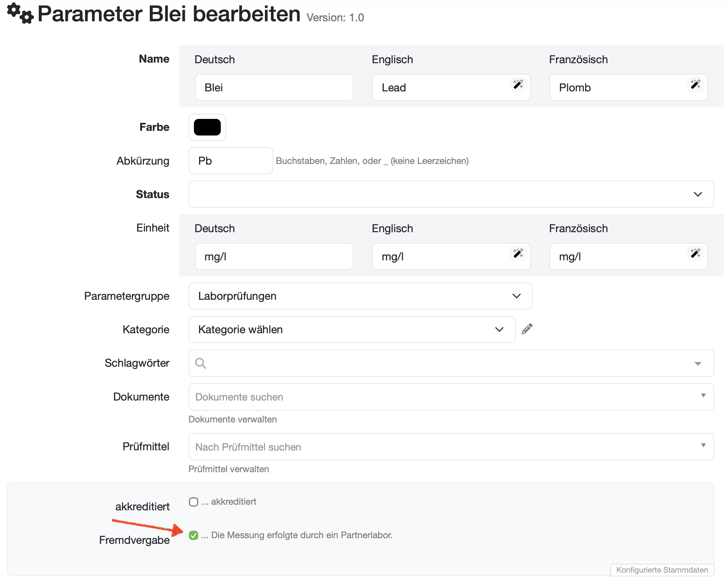Click the German name field Blei
728x582 pixels.
pos(274,88)
